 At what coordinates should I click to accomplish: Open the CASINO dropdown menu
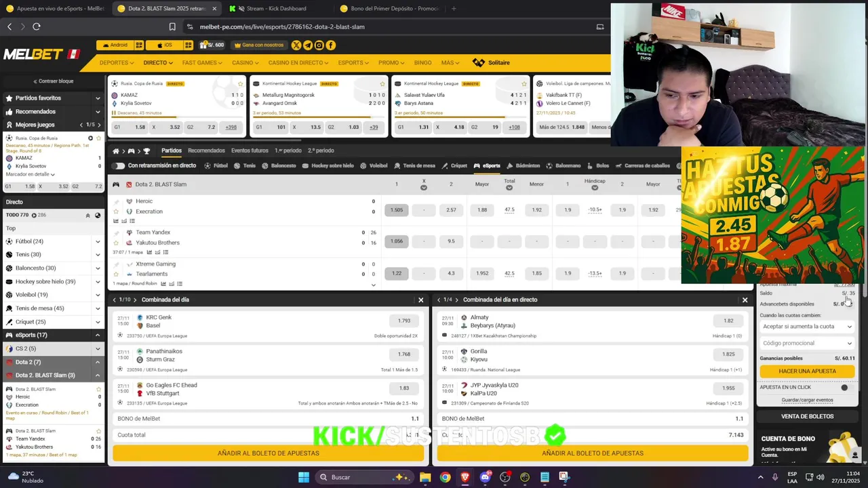tap(245, 62)
